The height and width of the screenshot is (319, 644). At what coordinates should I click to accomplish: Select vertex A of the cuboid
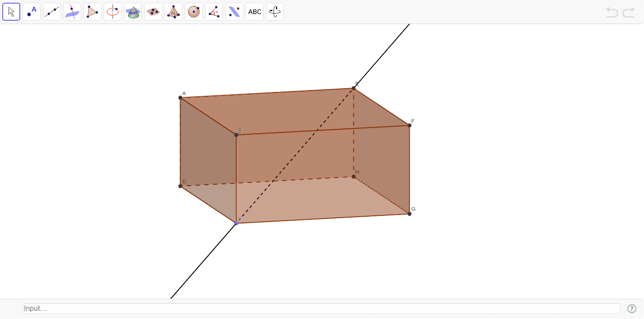point(181,96)
